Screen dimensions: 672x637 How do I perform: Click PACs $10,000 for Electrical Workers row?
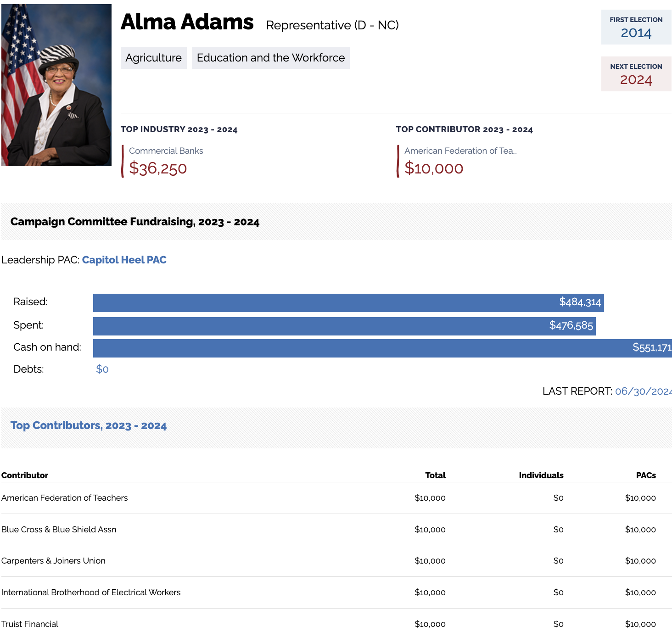(x=640, y=592)
